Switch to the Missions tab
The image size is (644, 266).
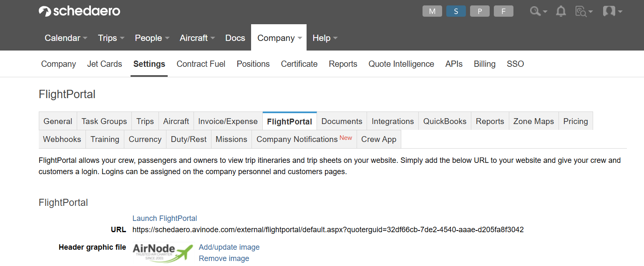point(231,139)
